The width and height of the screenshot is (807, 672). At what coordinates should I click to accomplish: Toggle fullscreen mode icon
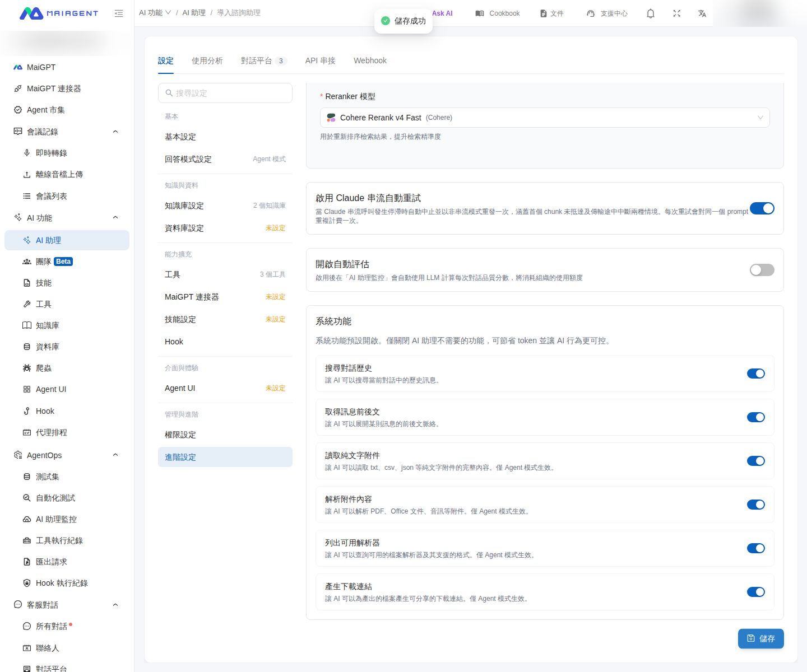tap(677, 13)
